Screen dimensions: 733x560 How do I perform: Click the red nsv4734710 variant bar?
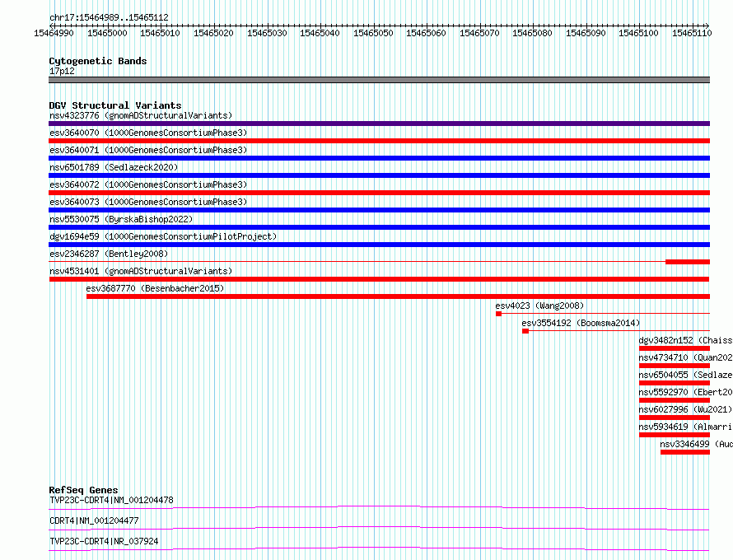[x=675, y=366]
